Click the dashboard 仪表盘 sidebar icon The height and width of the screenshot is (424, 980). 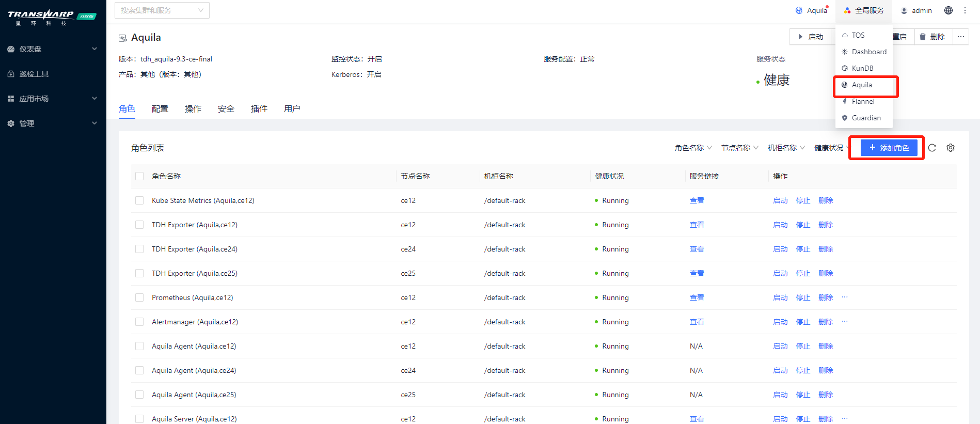pos(11,49)
